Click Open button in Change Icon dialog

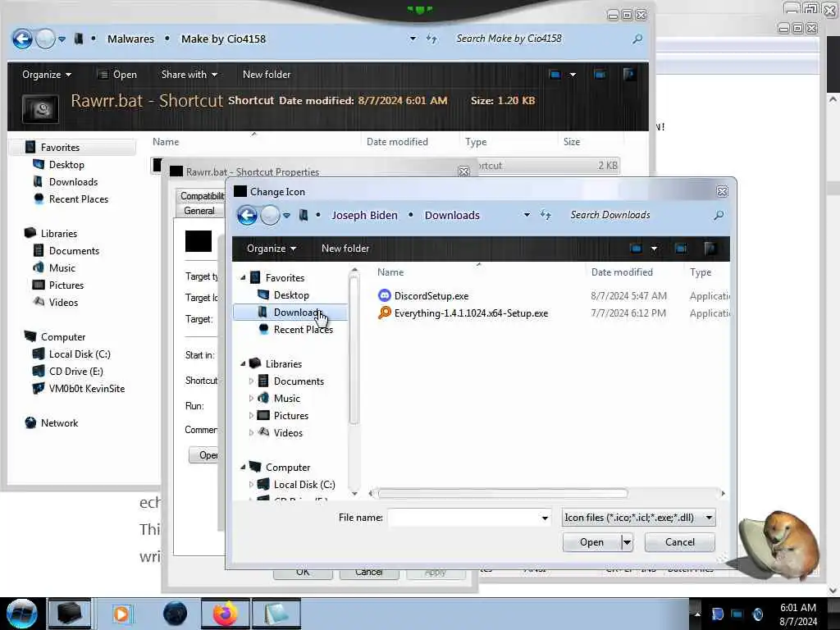tap(592, 542)
